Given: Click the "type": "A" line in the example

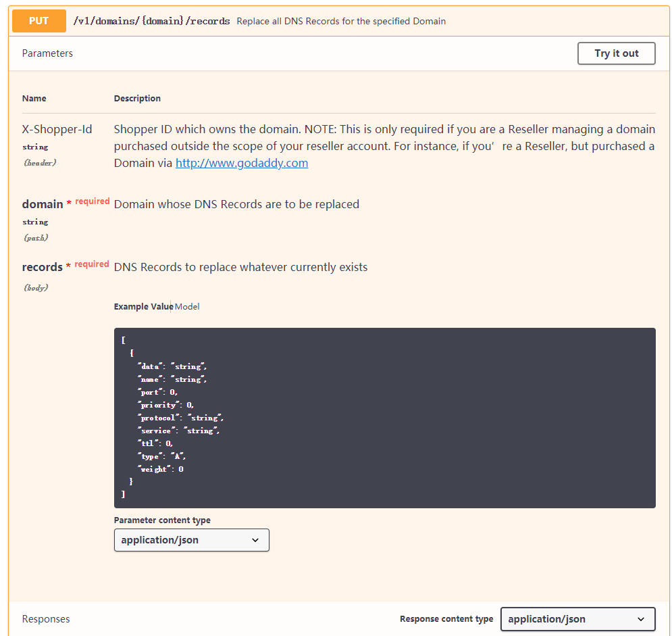Looking at the screenshot, I should click(161, 456).
